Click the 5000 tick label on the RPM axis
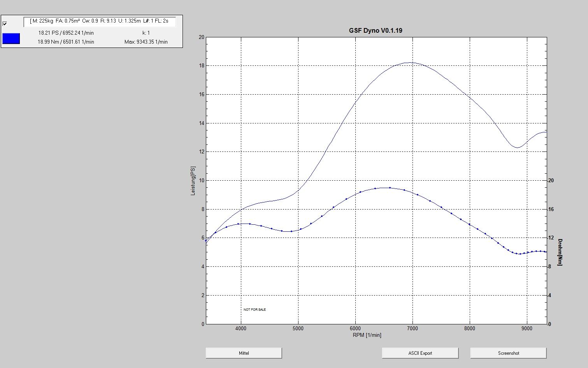The height and width of the screenshot is (368, 588). coord(298,328)
